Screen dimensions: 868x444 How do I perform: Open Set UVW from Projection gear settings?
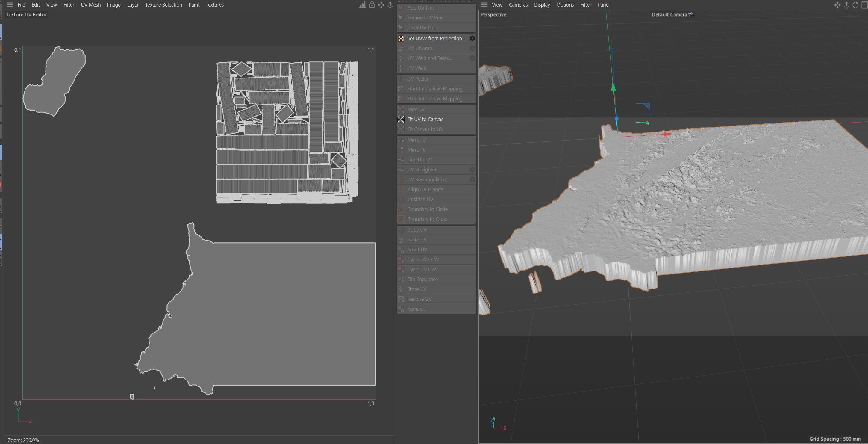[472, 38]
